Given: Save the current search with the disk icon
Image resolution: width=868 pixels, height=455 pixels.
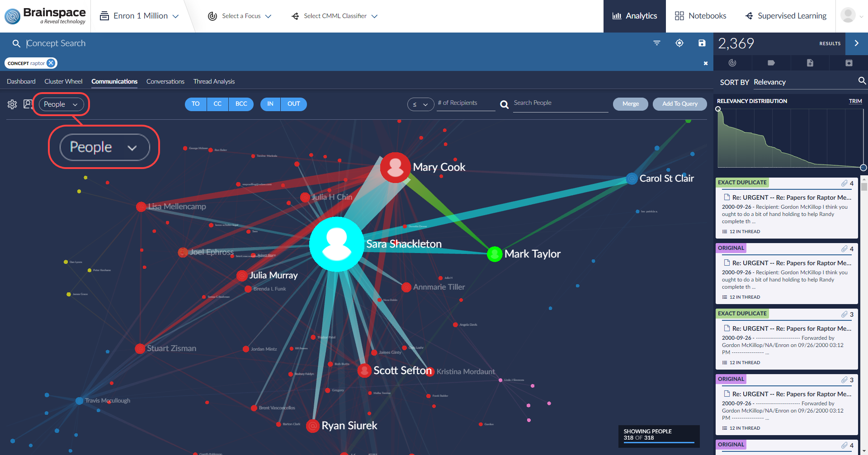Looking at the screenshot, I should tap(702, 43).
